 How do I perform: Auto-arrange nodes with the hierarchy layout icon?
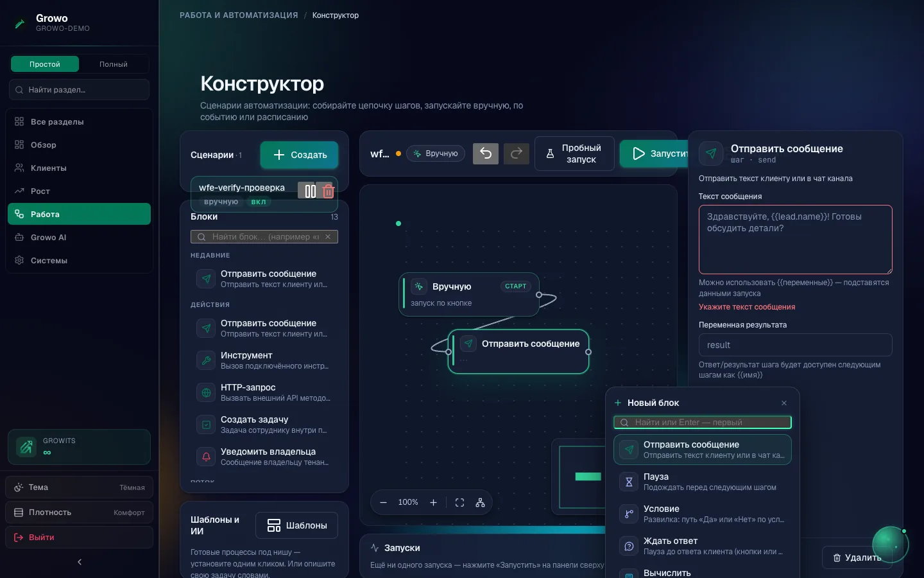480,502
